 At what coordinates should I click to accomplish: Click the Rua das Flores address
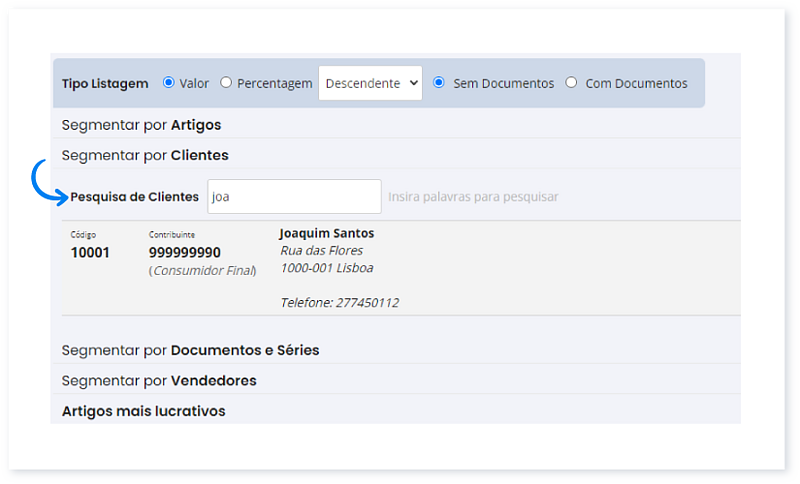point(321,250)
